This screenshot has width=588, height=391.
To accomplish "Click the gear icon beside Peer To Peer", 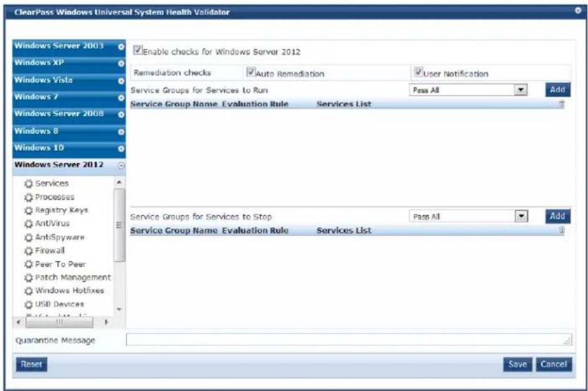I will (28, 264).
